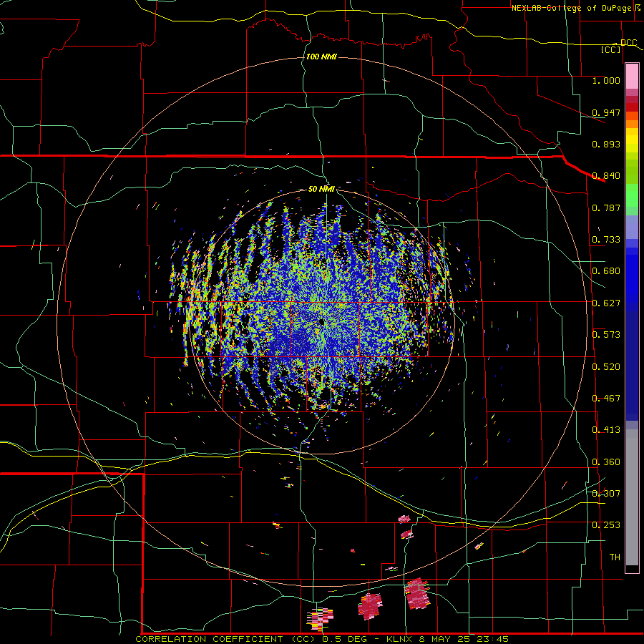Image resolution: width=644 pixels, height=644 pixels.
Task: Click the KLNX station identifier
Action: pos(399,639)
